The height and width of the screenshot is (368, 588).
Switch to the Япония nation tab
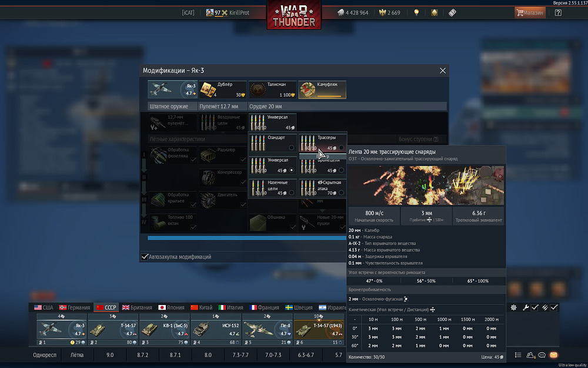click(171, 307)
